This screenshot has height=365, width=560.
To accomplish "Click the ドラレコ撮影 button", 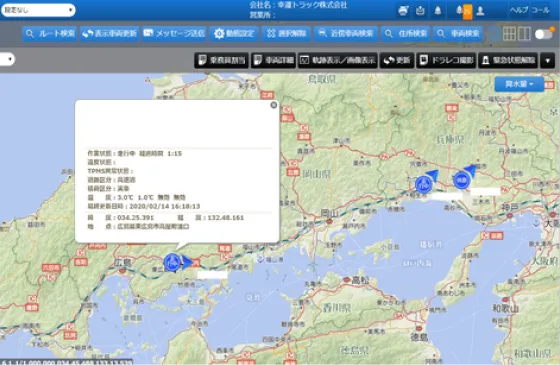I will (x=446, y=60).
